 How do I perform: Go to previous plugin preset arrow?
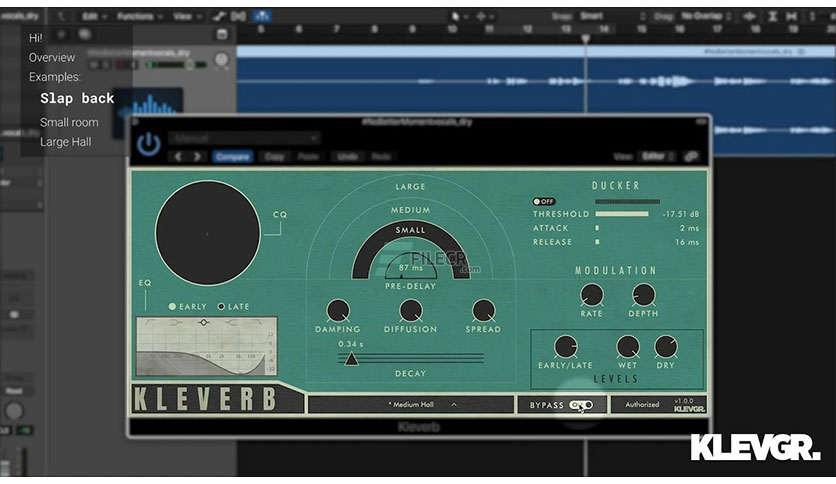[179, 156]
